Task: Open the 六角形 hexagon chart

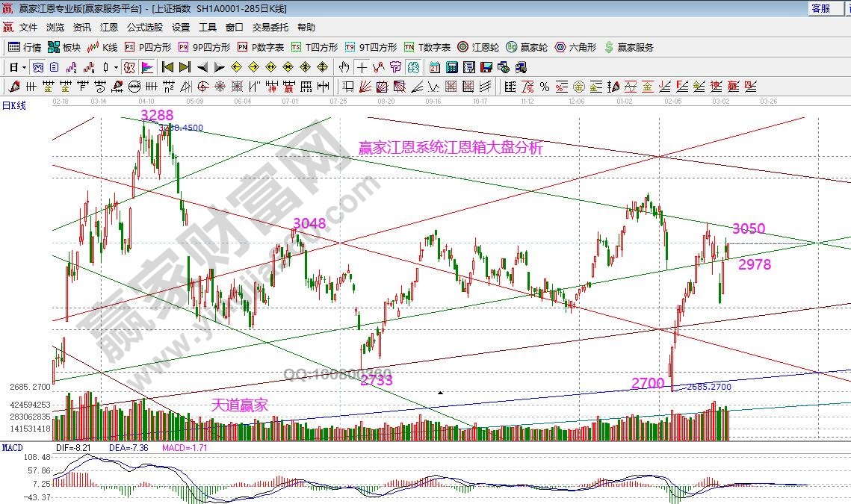Action: click(x=575, y=47)
